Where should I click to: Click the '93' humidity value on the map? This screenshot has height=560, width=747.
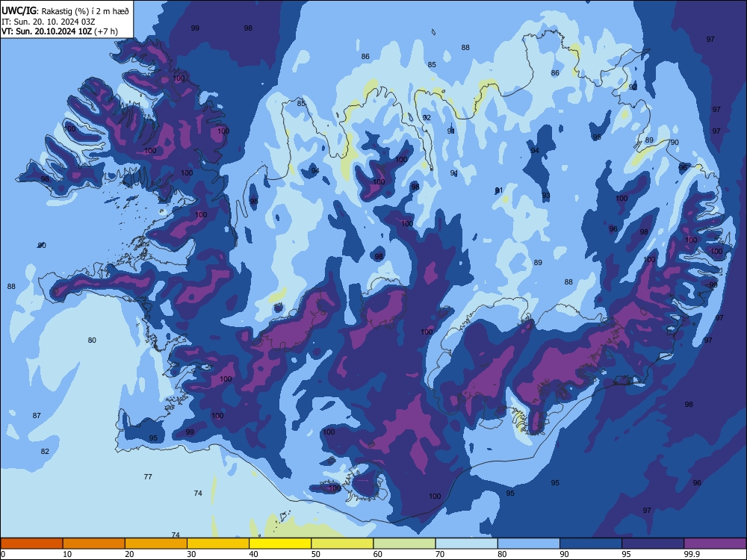(x=546, y=196)
